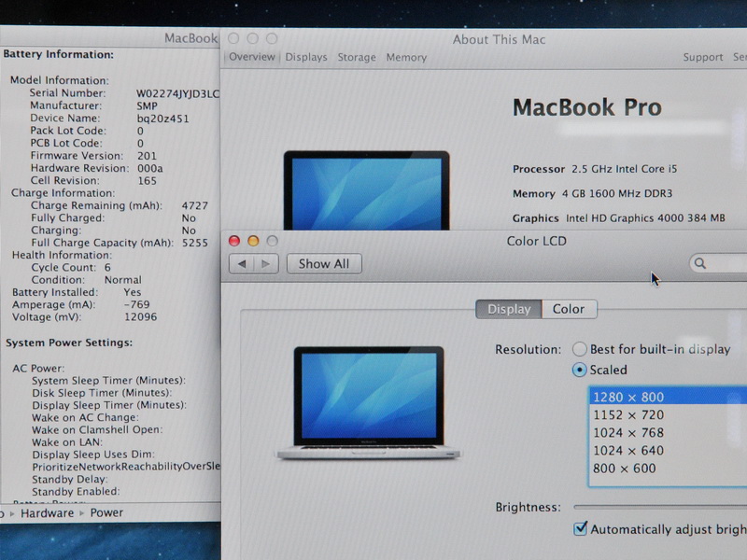
Task: Click the MacBook Pro title in About This Mac
Action: pos(587,107)
